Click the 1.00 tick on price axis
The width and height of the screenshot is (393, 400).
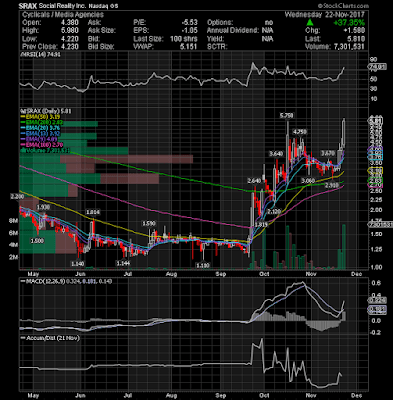click(377, 267)
